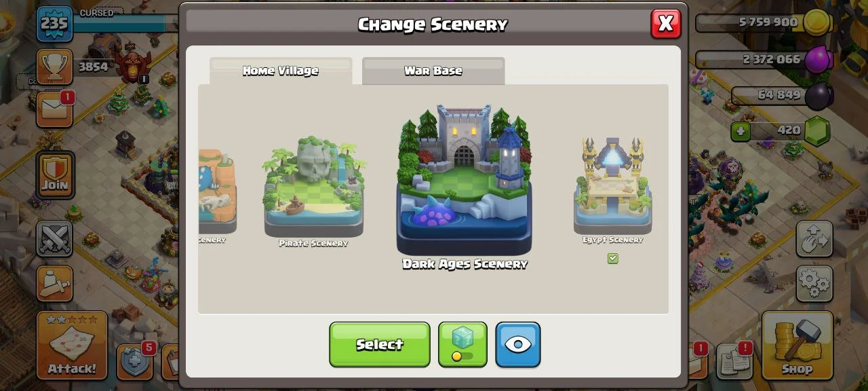The image size is (868, 391).
Task: Tap the trophy league icon
Action: click(x=54, y=66)
